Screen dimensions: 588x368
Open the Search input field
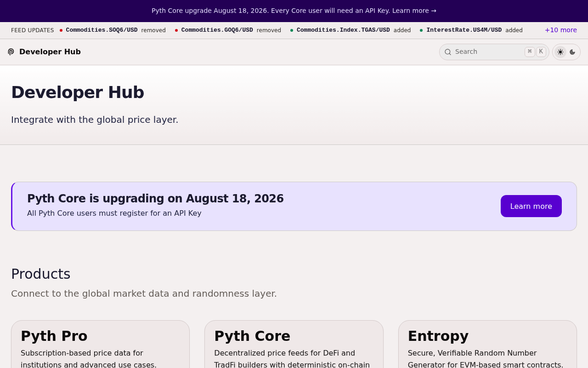494,52
